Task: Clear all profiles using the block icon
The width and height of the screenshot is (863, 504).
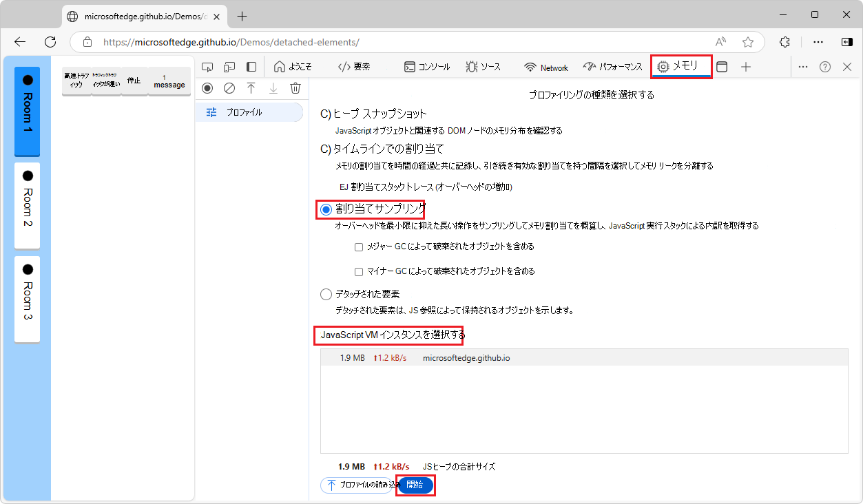Action: (229, 88)
